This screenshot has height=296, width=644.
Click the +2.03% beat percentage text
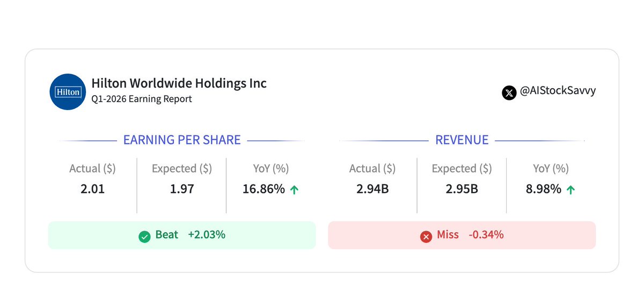207,235
